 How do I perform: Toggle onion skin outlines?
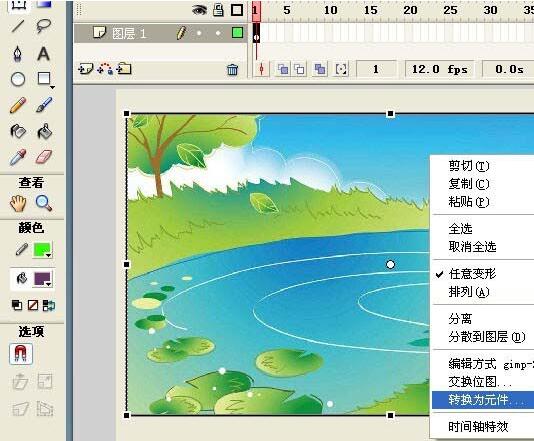coord(299,69)
